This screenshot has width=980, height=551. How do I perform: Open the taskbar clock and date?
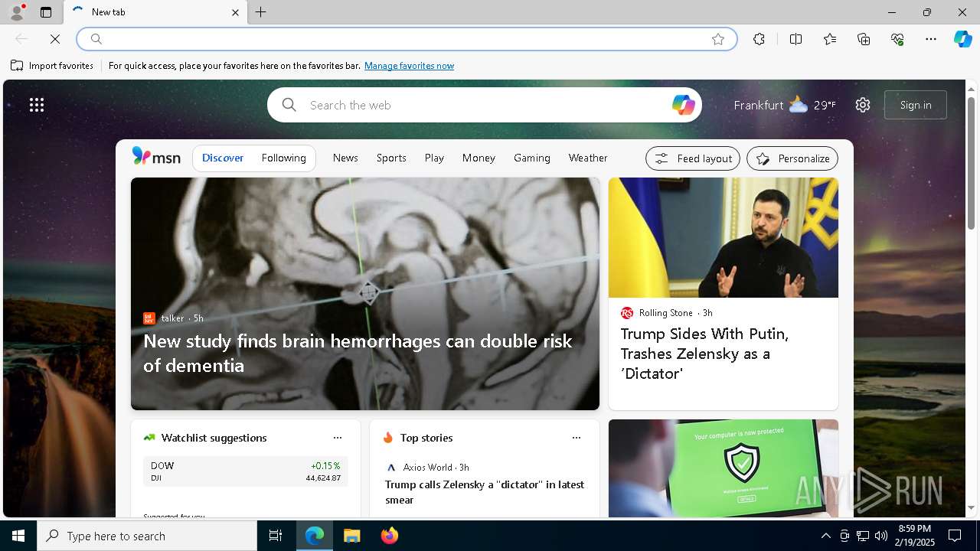coord(914,536)
